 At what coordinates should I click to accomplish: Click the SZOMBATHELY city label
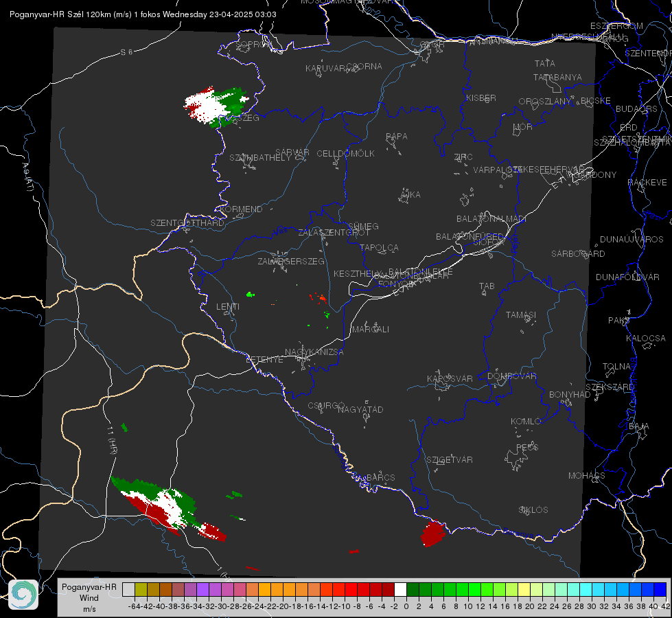260,158
